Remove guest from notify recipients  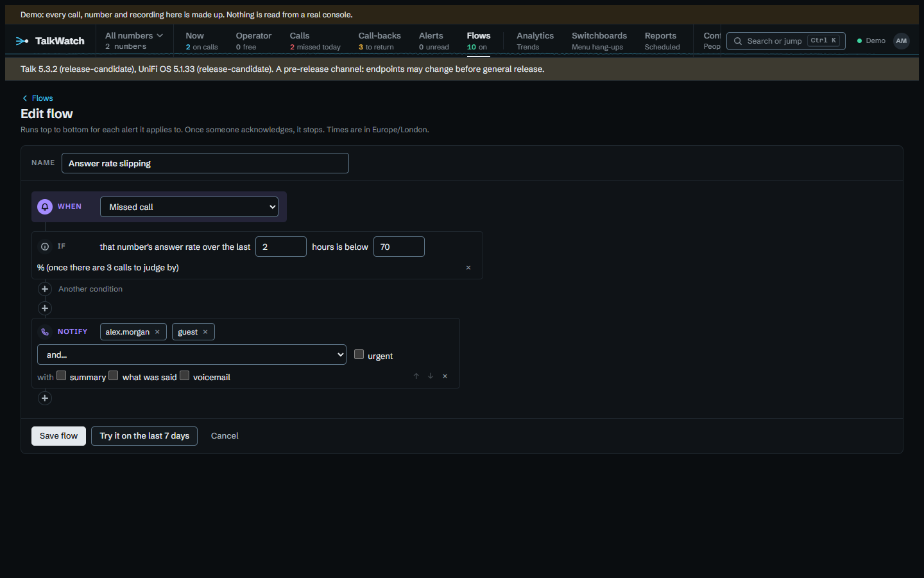[205, 332]
